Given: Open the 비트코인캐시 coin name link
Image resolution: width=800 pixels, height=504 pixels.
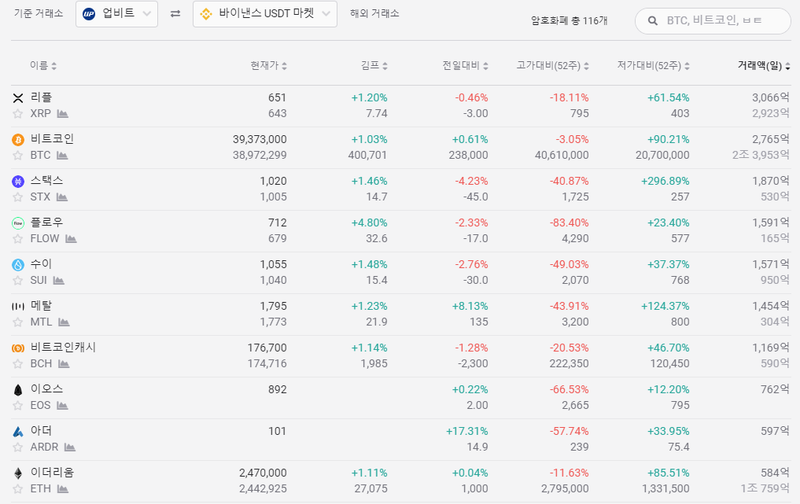Looking at the screenshot, I should [x=63, y=347].
